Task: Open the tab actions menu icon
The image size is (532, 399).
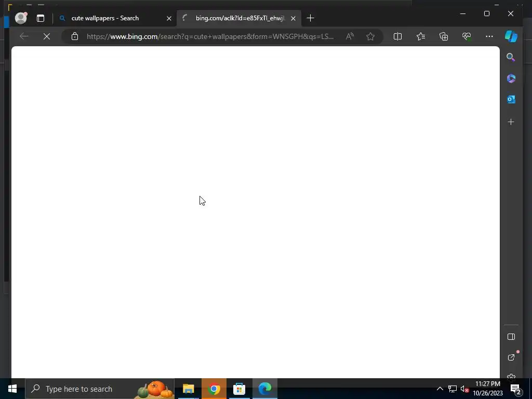Action: [41, 18]
